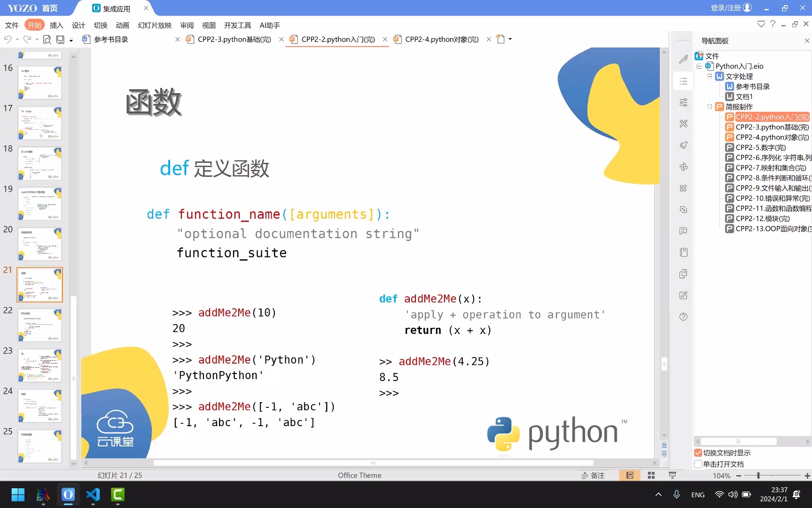The width and height of the screenshot is (812, 508).
Task: Uncheck the 切换文档时显示 checkbox
Action: pos(698,453)
